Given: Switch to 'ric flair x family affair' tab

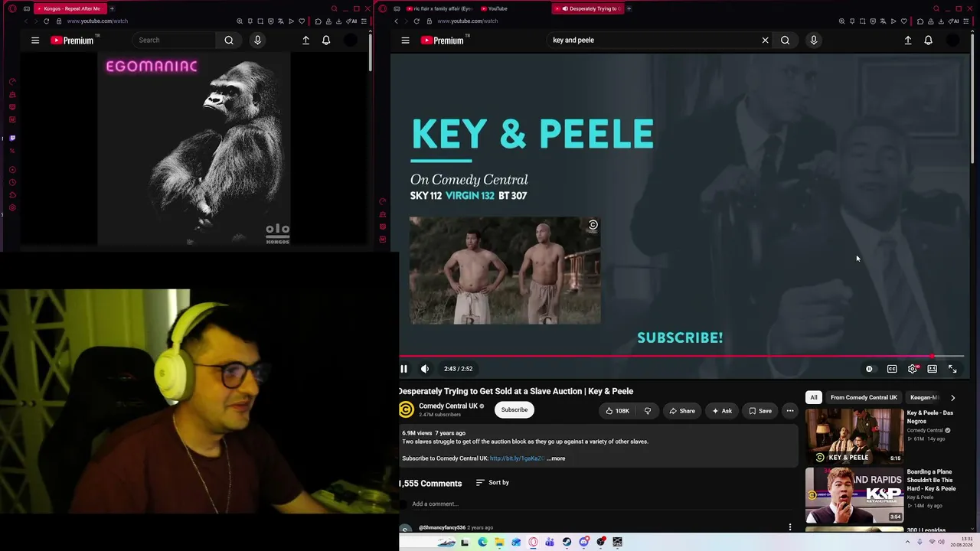Looking at the screenshot, I should (x=439, y=8).
